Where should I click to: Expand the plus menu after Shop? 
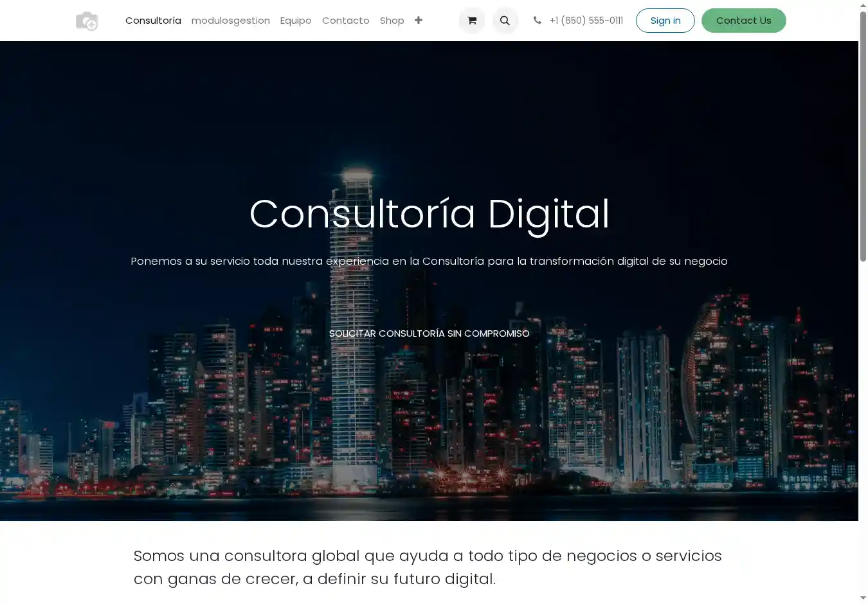pyautogui.click(x=419, y=21)
